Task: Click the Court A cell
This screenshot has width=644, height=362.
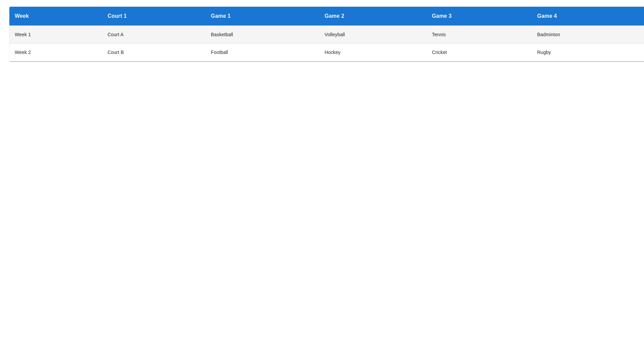Action: (x=115, y=35)
